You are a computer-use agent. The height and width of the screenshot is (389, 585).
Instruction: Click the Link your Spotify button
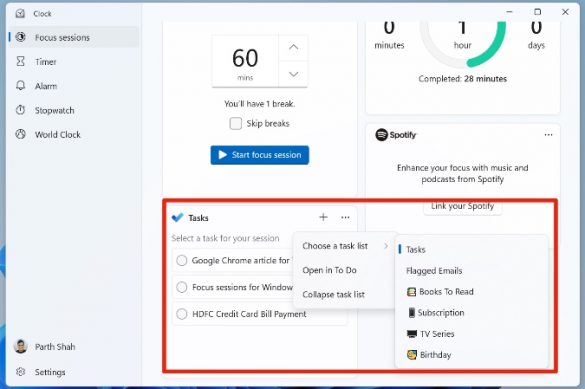pos(463,206)
